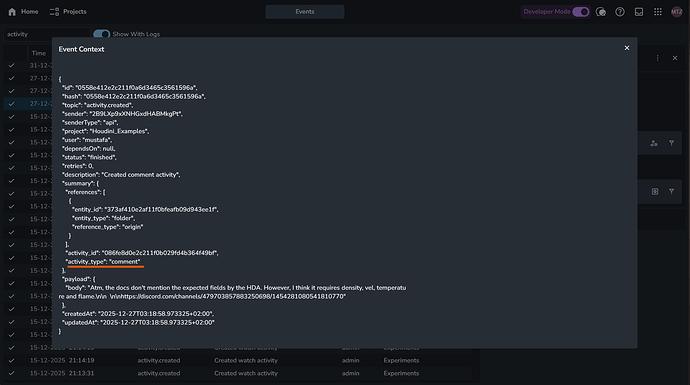The image size is (690, 385).
Task: Close the Event Context dialog
Action: point(627,48)
